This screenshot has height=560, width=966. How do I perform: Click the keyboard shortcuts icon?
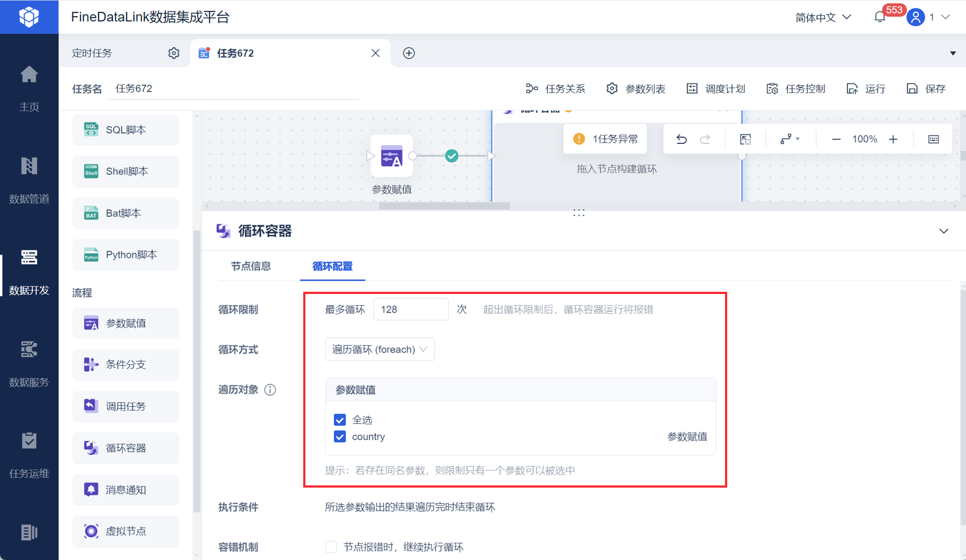pyautogui.click(x=934, y=139)
